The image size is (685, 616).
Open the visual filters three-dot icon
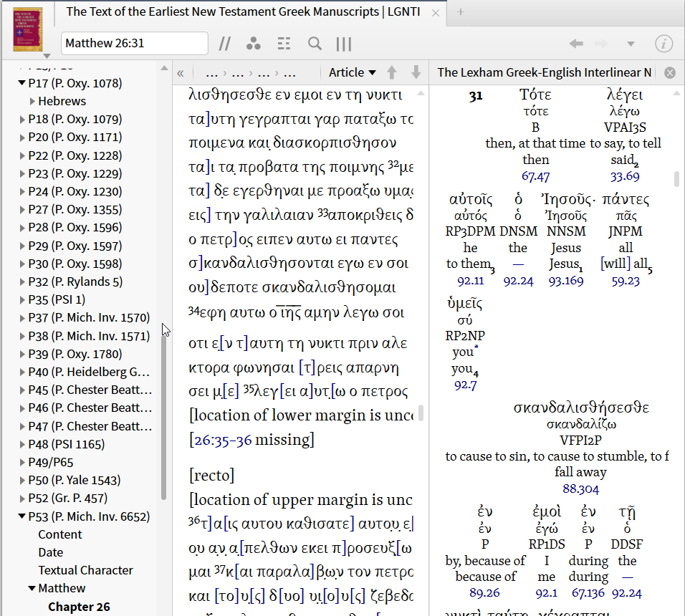tap(254, 44)
